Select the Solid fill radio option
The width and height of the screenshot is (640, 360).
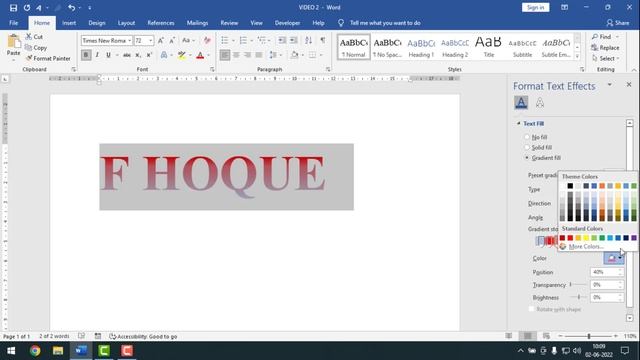pyautogui.click(x=527, y=147)
